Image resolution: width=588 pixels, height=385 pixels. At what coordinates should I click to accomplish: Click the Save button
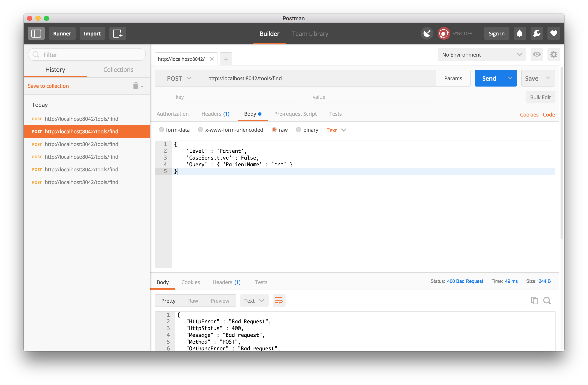pyautogui.click(x=532, y=78)
